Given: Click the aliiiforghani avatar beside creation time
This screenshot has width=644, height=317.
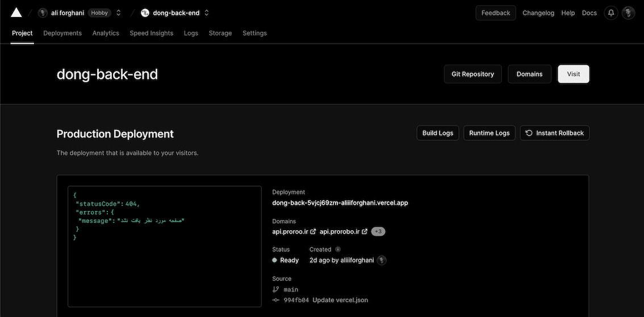Looking at the screenshot, I should point(382,260).
